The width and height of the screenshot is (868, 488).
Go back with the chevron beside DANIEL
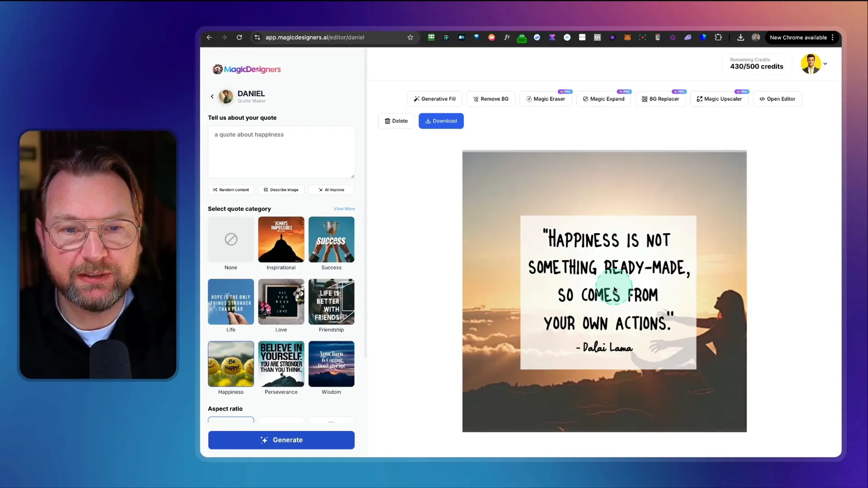coord(212,97)
